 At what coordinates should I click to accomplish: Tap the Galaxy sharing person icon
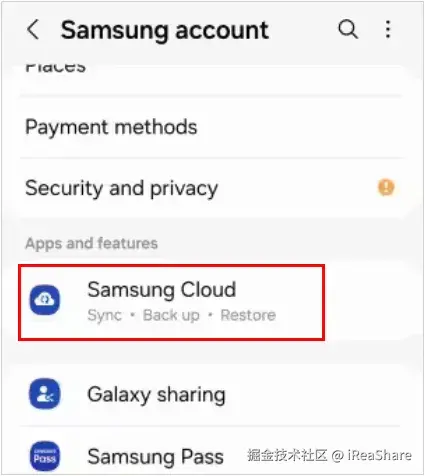[x=45, y=394]
